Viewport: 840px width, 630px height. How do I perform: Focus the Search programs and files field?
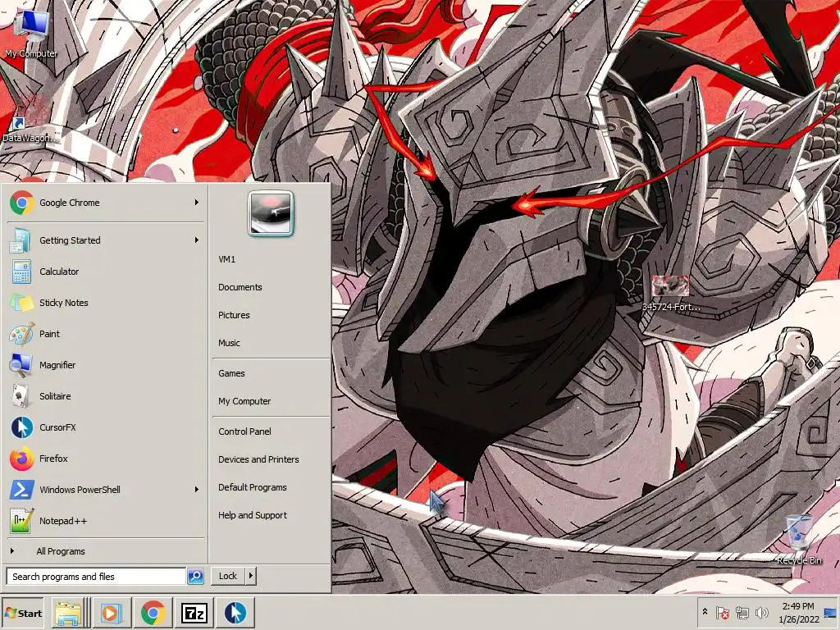(97, 577)
